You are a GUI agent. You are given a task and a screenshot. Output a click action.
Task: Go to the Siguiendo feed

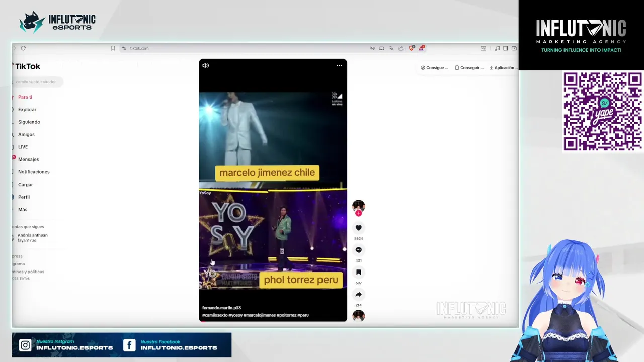[x=29, y=122]
